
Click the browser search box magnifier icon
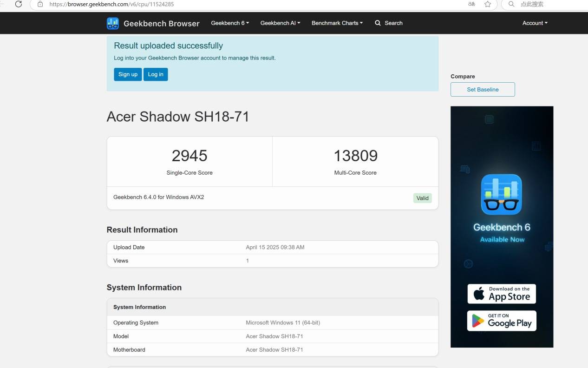click(x=511, y=4)
